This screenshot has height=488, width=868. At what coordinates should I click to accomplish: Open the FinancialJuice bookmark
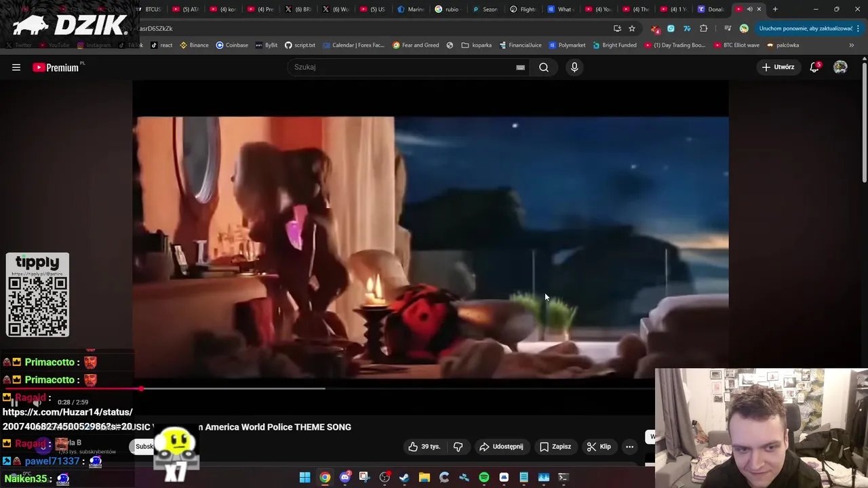point(520,45)
